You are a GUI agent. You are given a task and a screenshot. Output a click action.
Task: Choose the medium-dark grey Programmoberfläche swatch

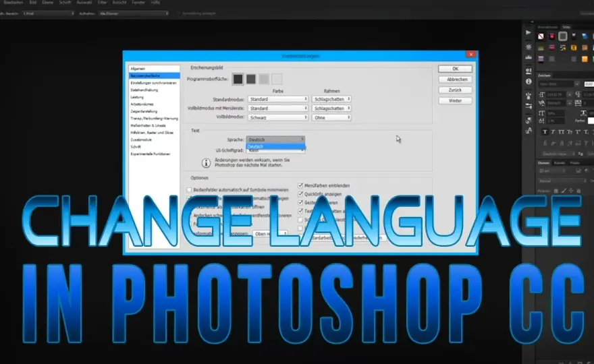click(x=251, y=79)
